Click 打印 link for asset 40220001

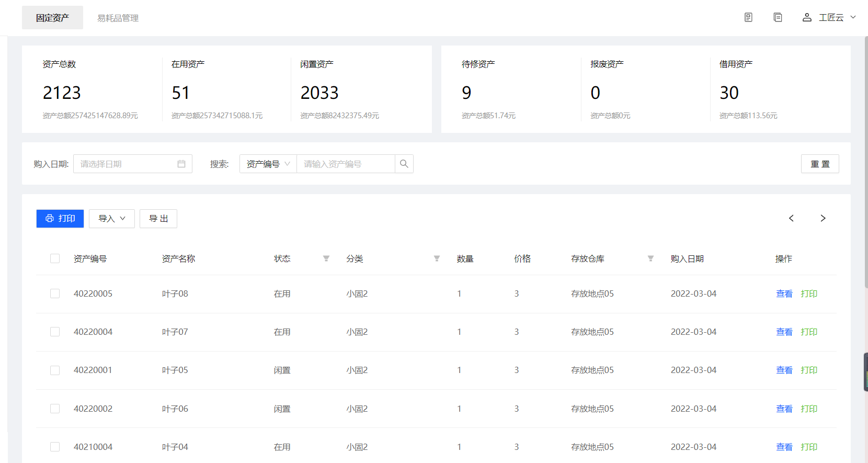pos(809,370)
